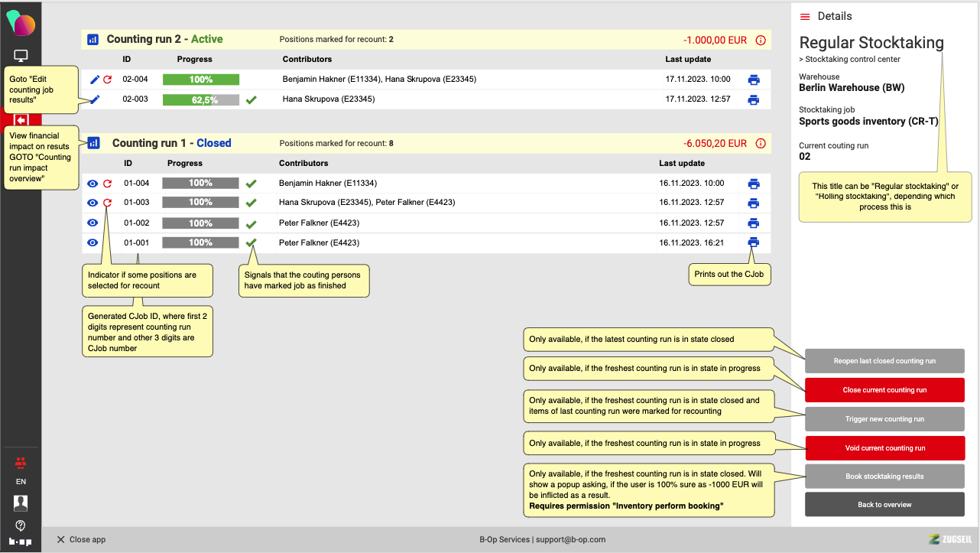The width and height of the screenshot is (980, 553).
Task: Open help question mark in sidebar
Action: pyautogui.click(x=21, y=525)
